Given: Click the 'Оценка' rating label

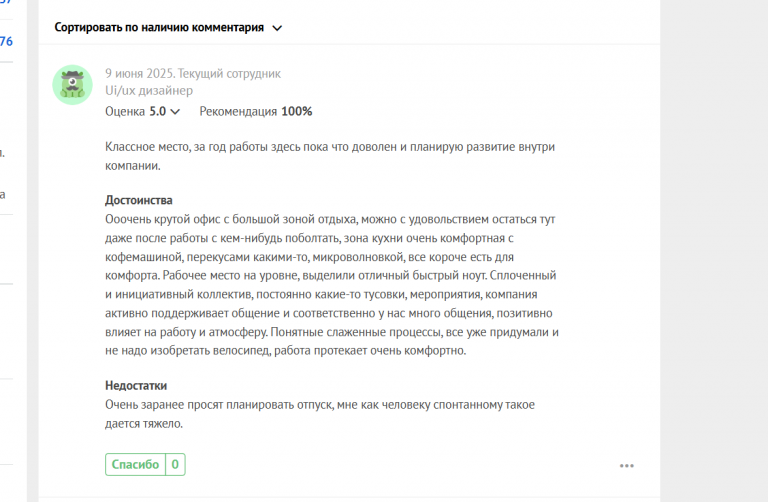Looking at the screenshot, I should pyautogui.click(x=125, y=111).
